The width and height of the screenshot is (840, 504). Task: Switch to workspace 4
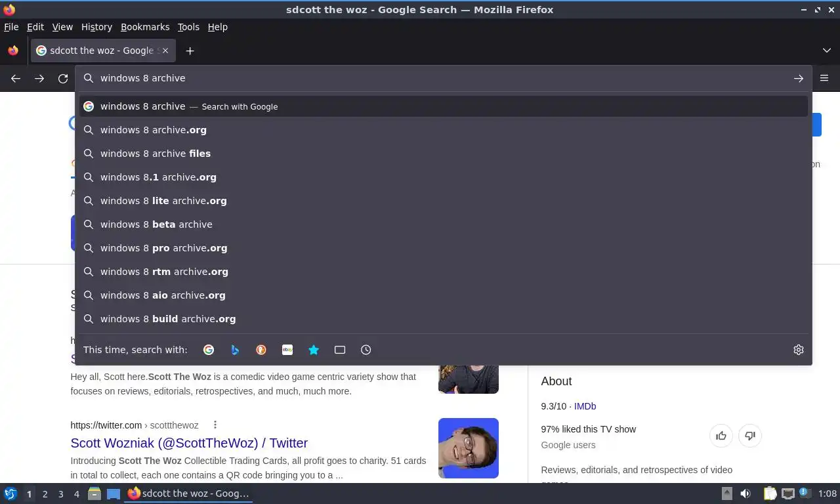(x=76, y=493)
